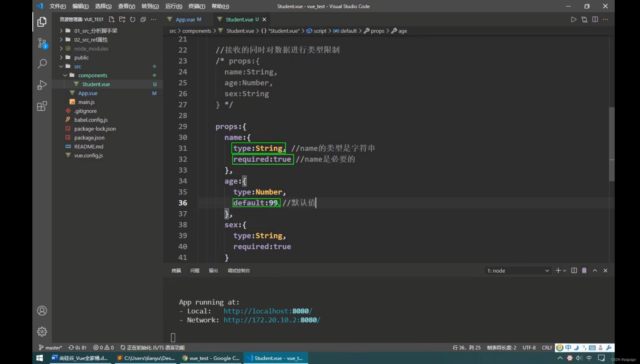Viewport: 640px width, 364px height.
Task: Open explorer more actions ellipsis
Action: tap(154, 19)
